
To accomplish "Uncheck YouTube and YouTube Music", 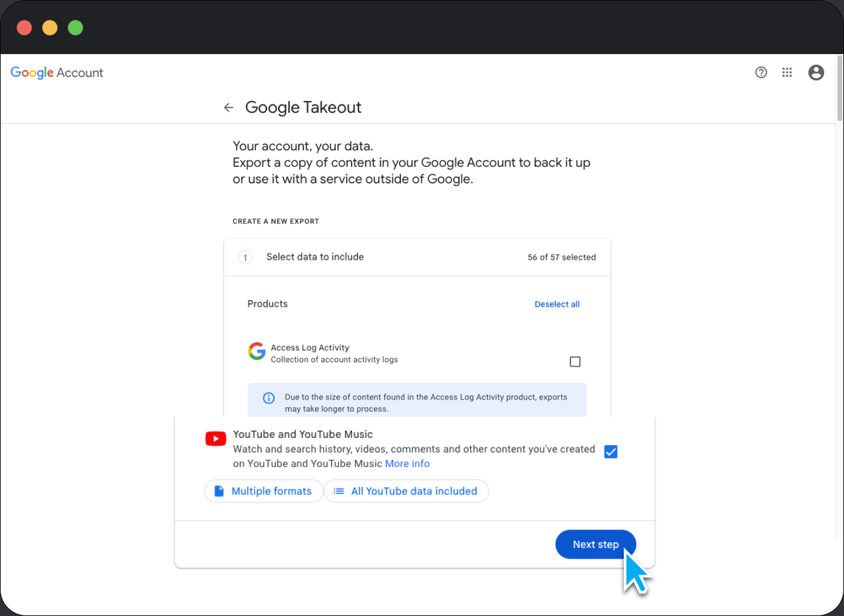I will click(x=611, y=451).
